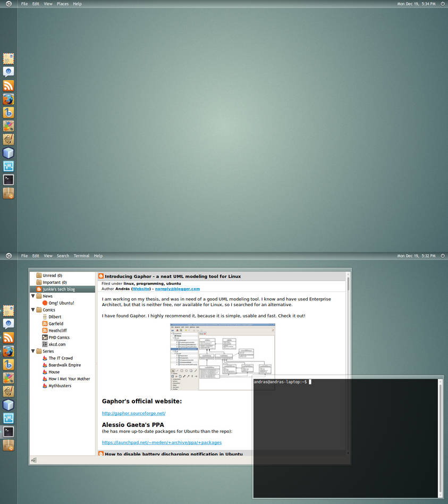Click the Banshee dock icon beside the feed reader window
Screen dimensions: 448x504
pos(9,365)
